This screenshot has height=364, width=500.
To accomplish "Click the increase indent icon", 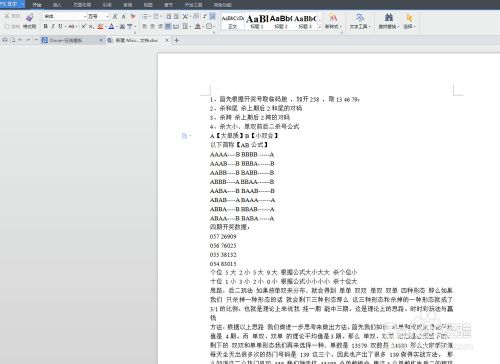I will [x=176, y=16].
